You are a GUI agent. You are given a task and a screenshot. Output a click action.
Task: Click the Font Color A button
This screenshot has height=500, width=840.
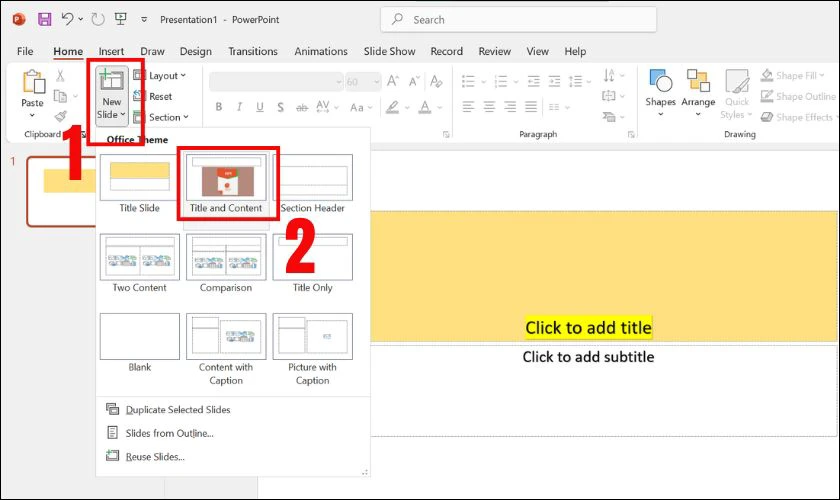click(x=425, y=107)
